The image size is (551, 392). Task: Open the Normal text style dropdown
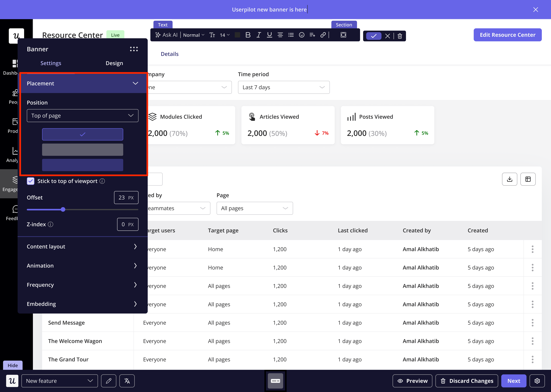[x=194, y=35]
